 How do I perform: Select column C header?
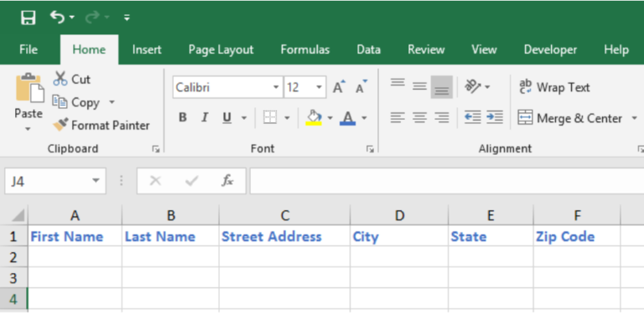[284, 215]
